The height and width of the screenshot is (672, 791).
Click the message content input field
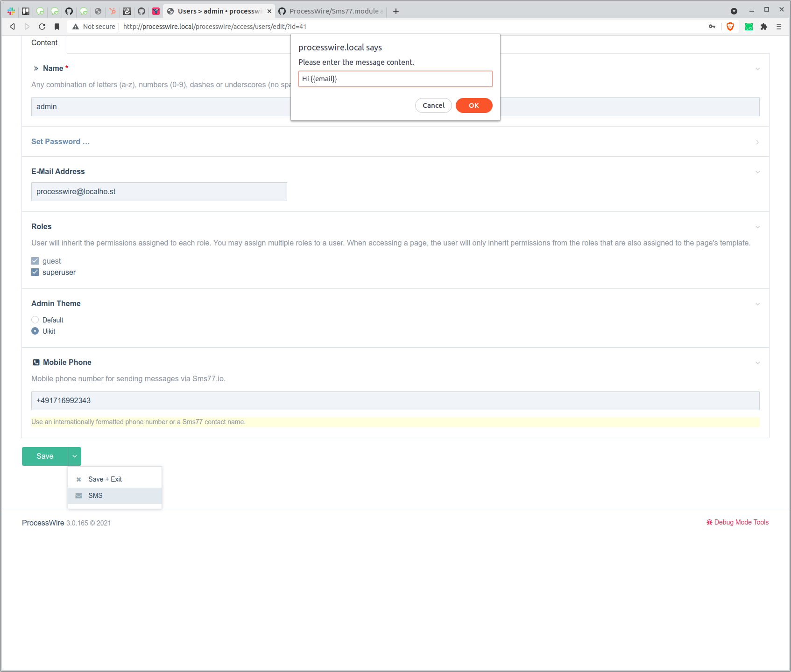[395, 79]
